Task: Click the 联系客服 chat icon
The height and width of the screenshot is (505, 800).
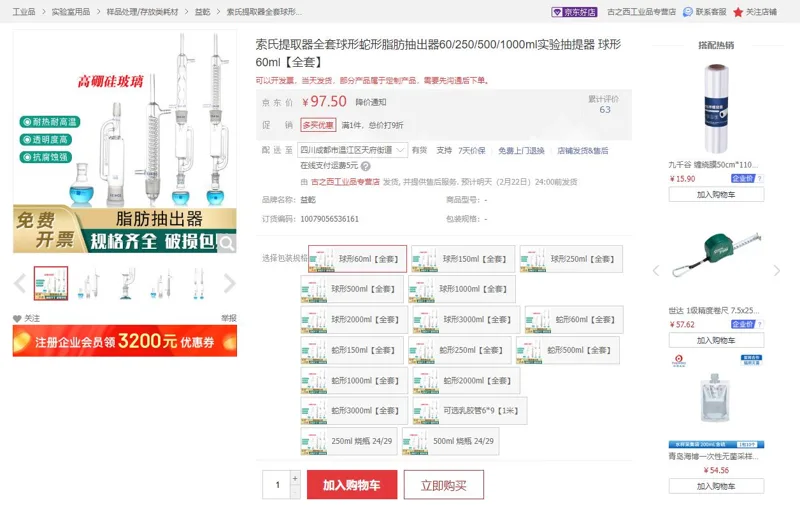Action: tap(688, 12)
